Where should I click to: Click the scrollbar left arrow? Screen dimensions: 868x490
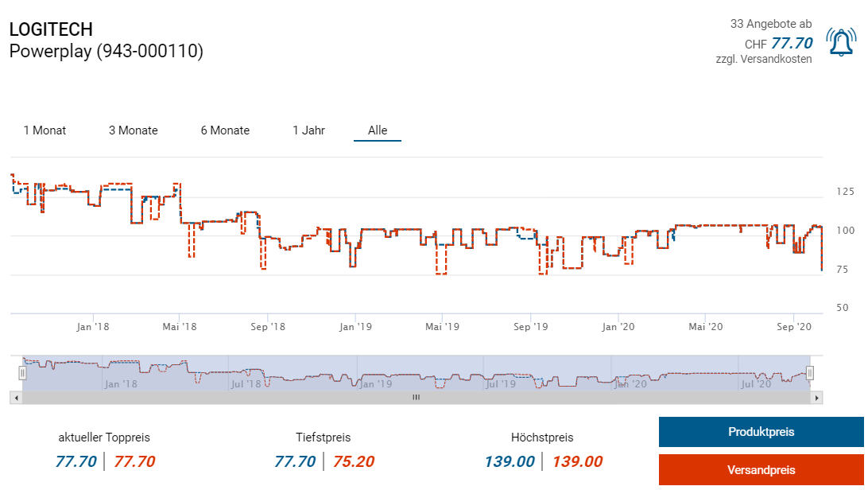tap(15, 397)
